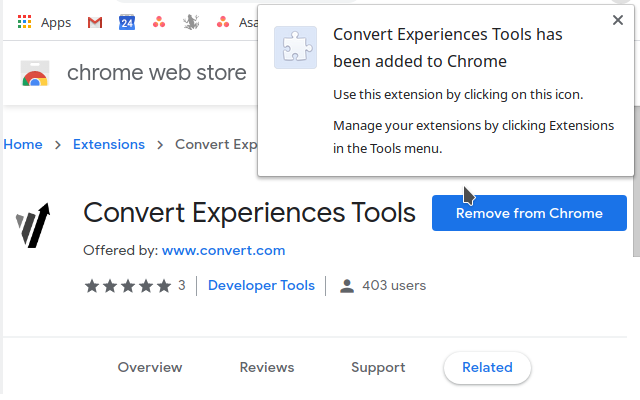Image resolution: width=640 pixels, height=400 pixels.
Task: Click the 403 users text
Action: (394, 285)
